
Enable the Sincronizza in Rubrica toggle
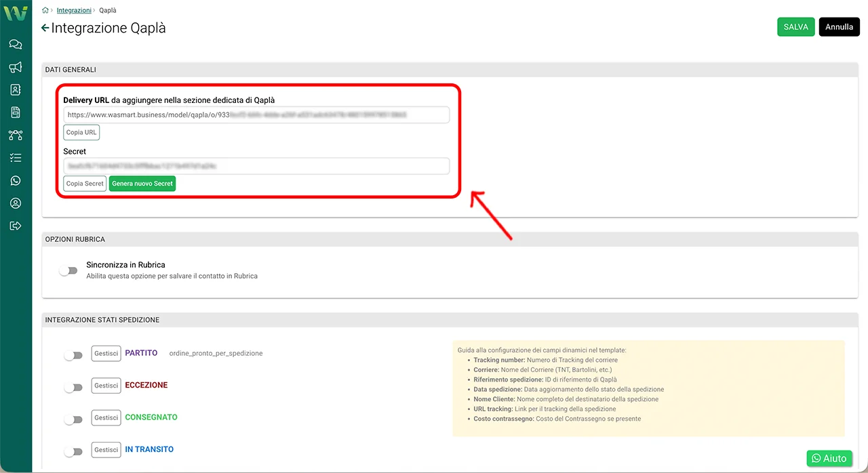coord(68,270)
